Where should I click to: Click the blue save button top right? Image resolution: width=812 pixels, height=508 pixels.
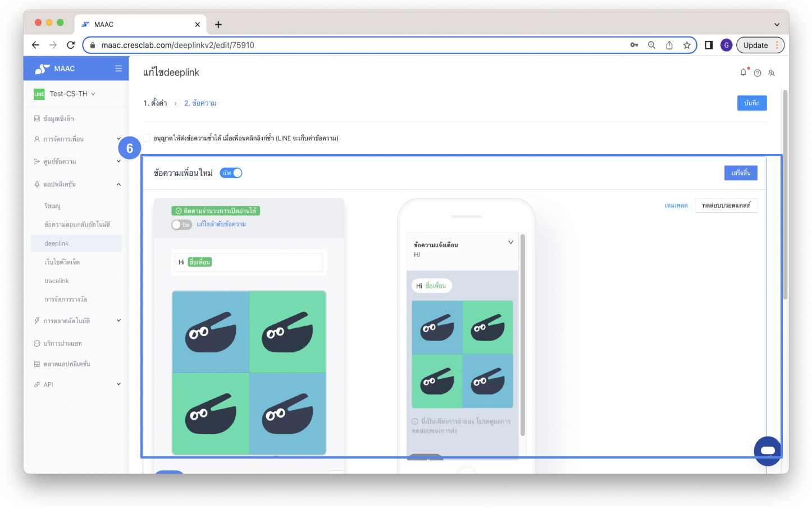(x=751, y=103)
